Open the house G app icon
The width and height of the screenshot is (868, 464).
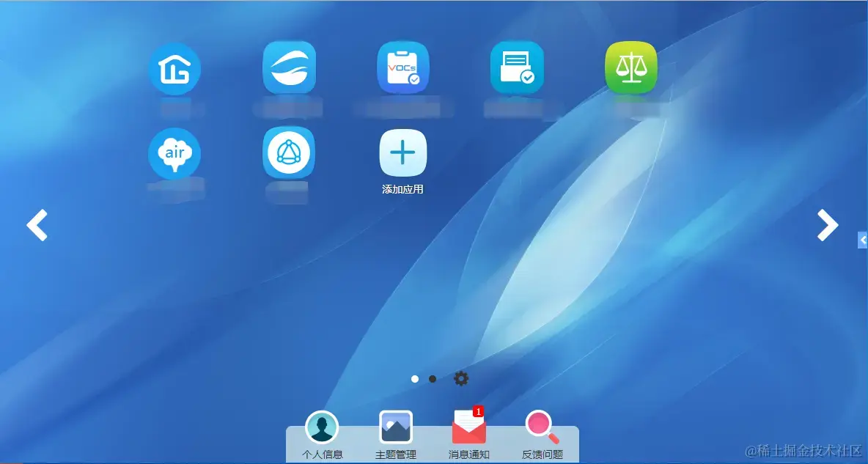click(x=174, y=69)
